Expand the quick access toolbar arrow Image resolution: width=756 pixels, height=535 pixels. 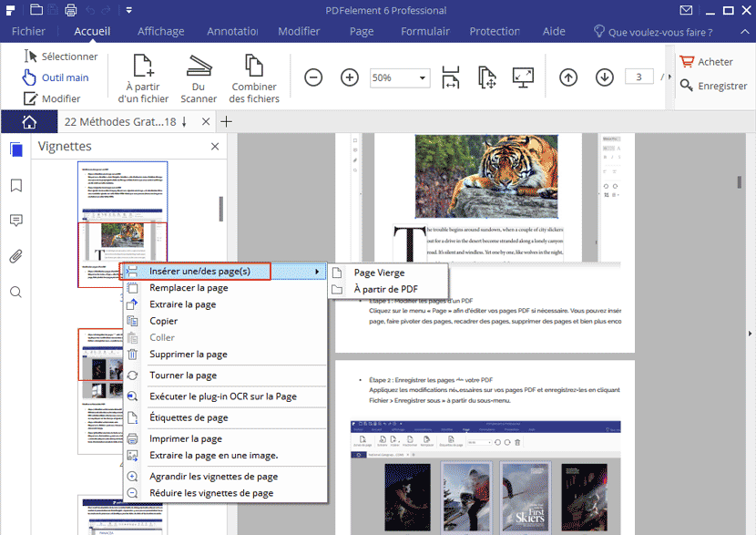click(128, 10)
